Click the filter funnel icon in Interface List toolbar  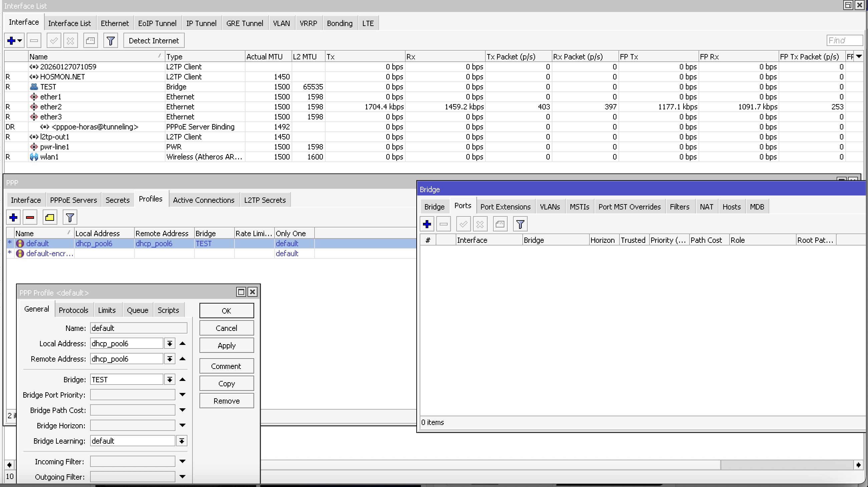pos(110,41)
